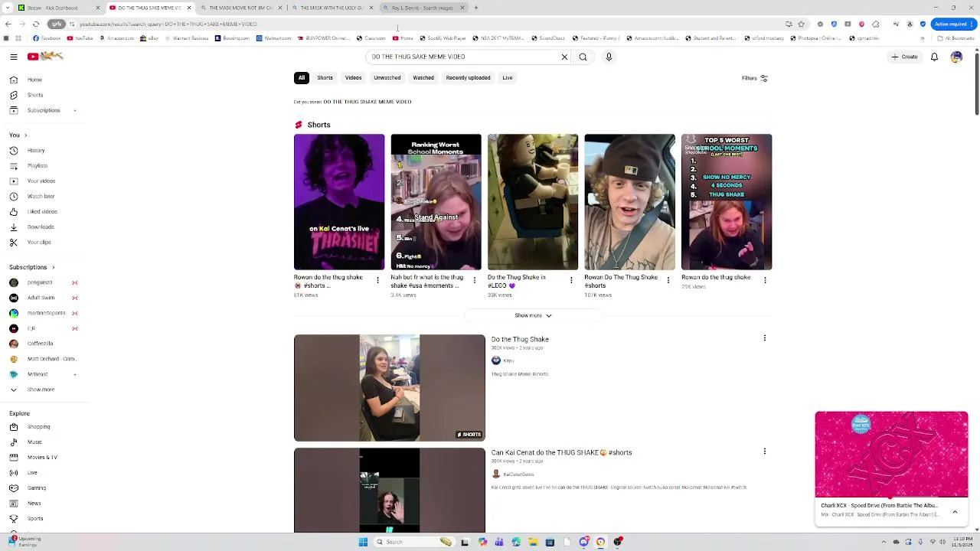The height and width of the screenshot is (551, 980).
Task: Select the Videos filter chip
Action: [353, 78]
